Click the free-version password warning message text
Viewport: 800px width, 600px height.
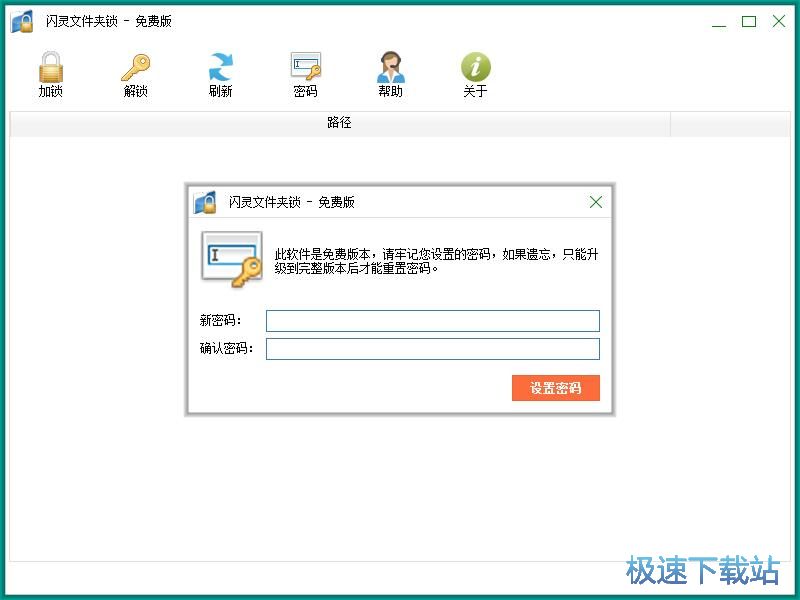436,261
